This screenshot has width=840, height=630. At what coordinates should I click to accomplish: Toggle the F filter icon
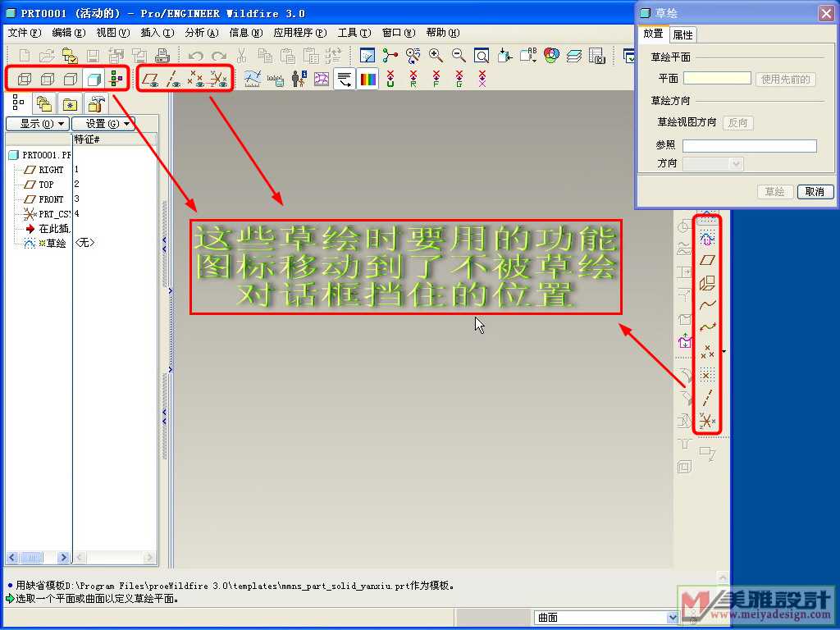pyautogui.click(x=436, y=80)
